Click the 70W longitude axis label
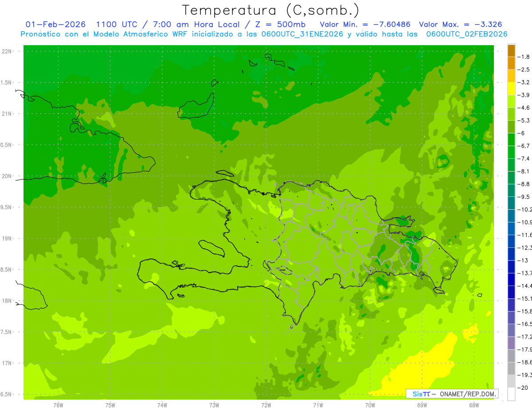The width and height of the screenshot is (532, 411). pyautogui.click(x=370, y=405)
